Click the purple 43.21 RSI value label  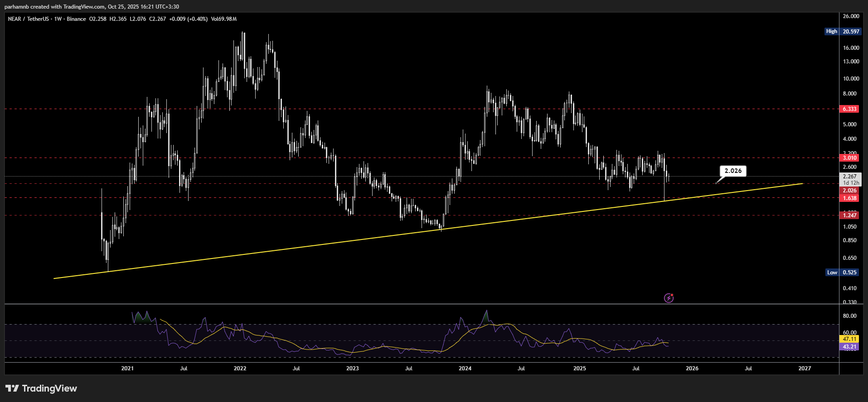click(849, 347)
